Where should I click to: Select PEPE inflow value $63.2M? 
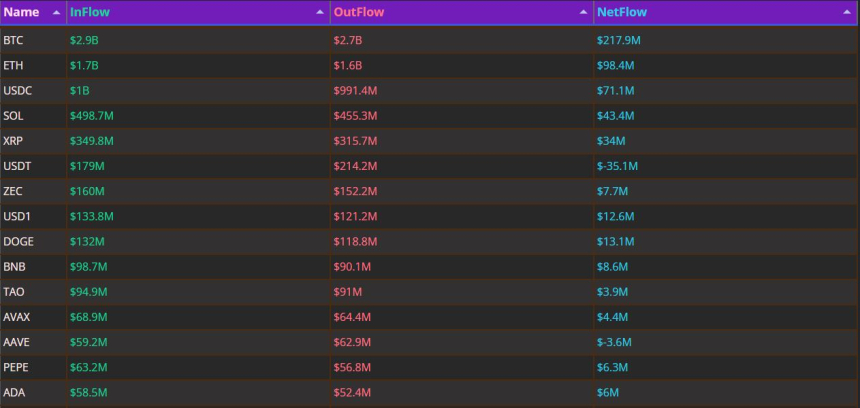click(88, 368)
